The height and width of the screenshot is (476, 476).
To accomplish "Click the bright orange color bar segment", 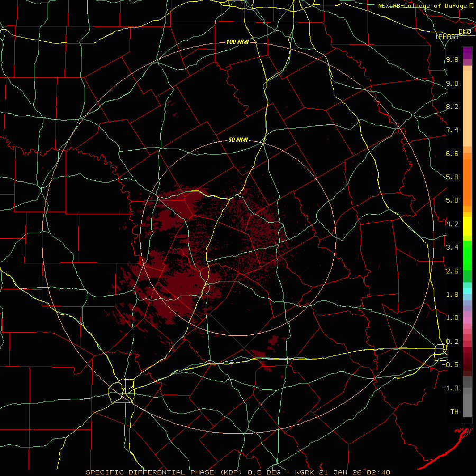I will 467,183.
